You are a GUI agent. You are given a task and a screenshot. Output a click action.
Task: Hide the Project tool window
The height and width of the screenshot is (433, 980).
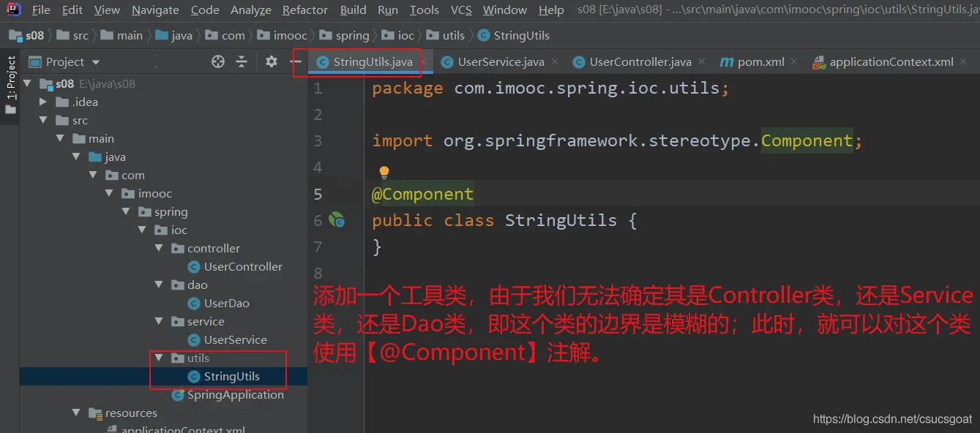coord(296,62)
